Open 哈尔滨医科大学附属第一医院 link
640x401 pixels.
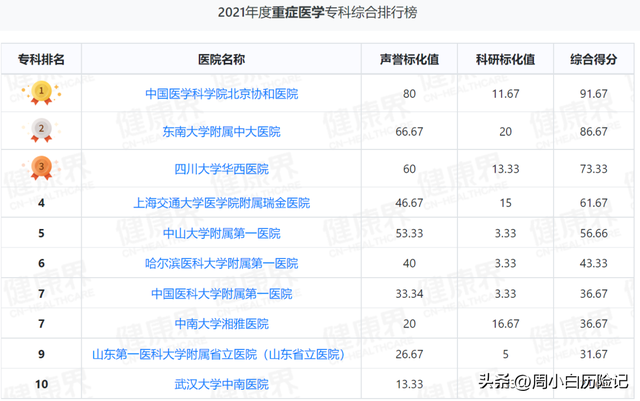click(x=222, y=263)
